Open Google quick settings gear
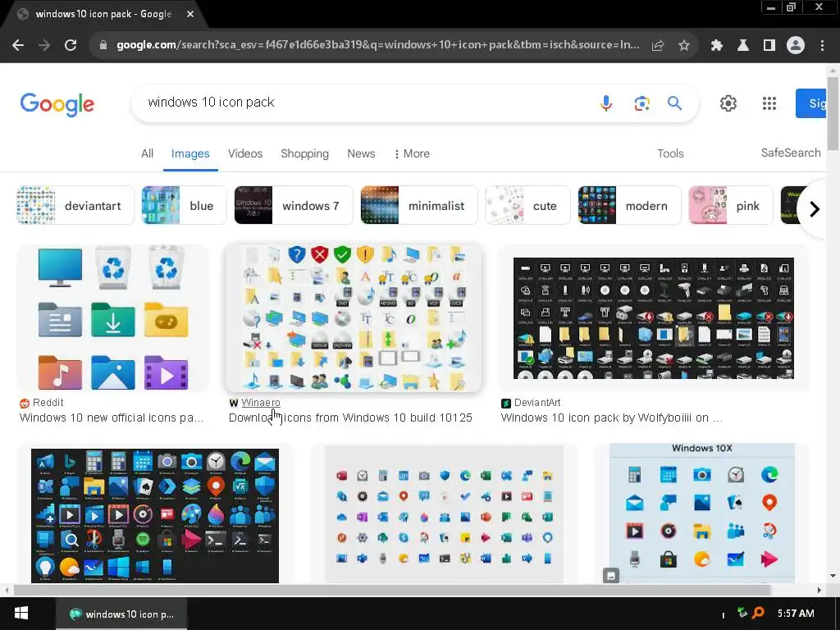This screenshot has height=630, width=840. click(x=728, y=103)
